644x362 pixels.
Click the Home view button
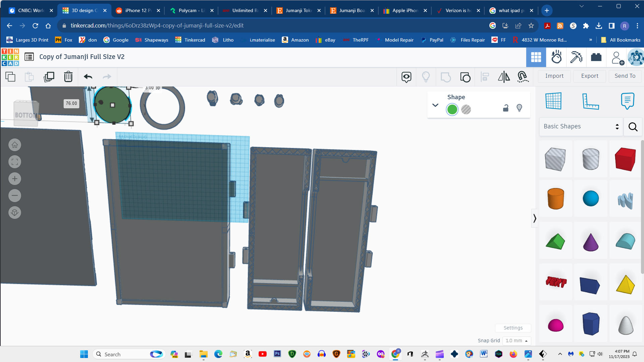[15, 145]
